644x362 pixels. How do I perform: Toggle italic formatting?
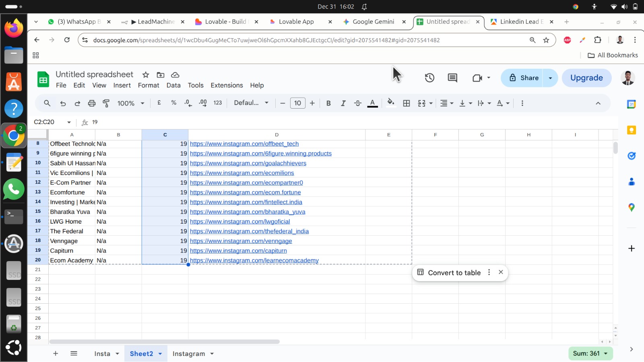(343, 103)
